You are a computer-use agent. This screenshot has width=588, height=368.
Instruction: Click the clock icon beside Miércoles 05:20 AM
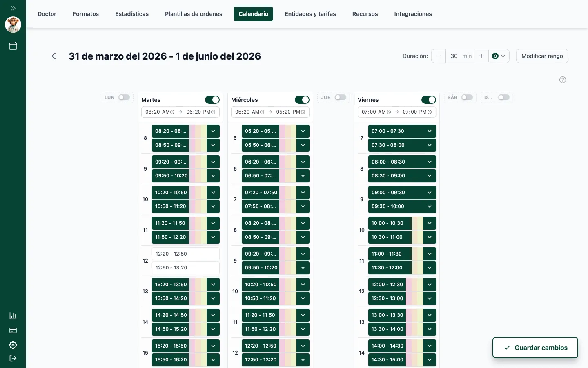click(x=262, y=112)
